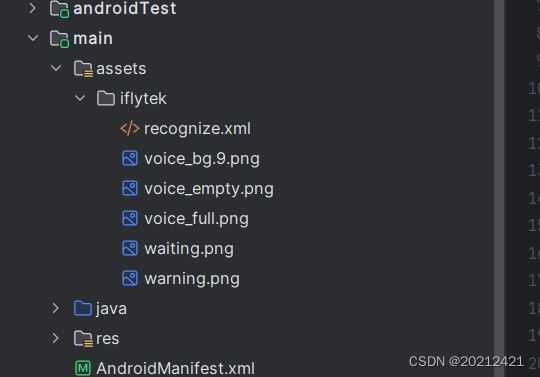This screenshot has height=377, width=540.
Task: Collapse the main folder chevron
Action: [x=33, y=38]
